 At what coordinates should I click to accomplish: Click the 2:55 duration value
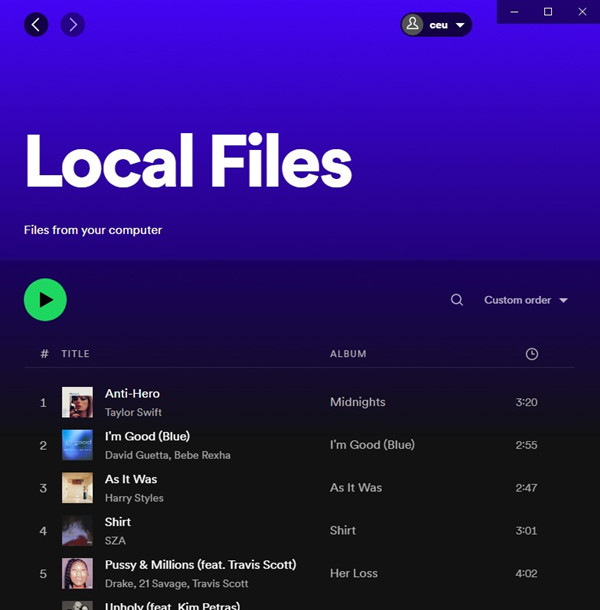(526, 445)
